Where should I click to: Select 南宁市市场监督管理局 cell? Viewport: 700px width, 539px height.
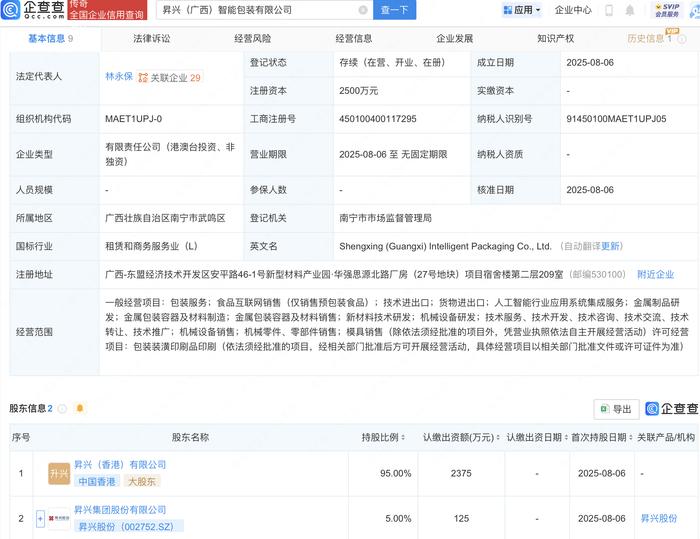[385, 218]
